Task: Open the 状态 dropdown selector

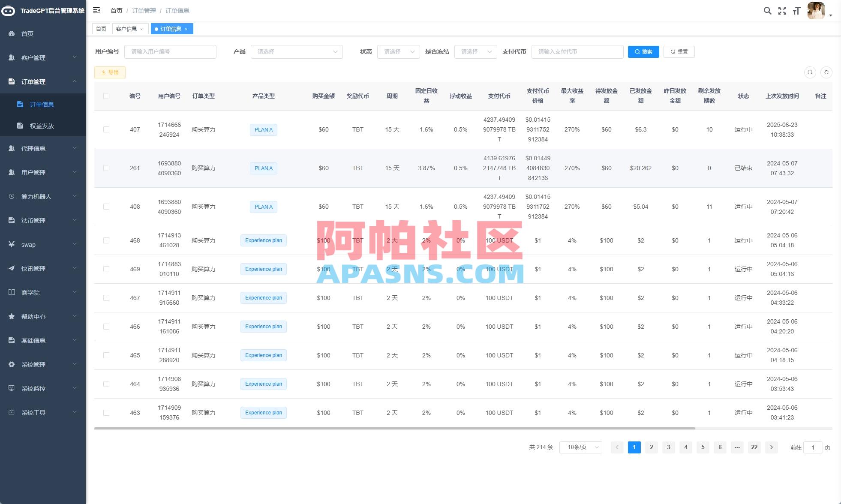Action: click(x=398, y=51)
